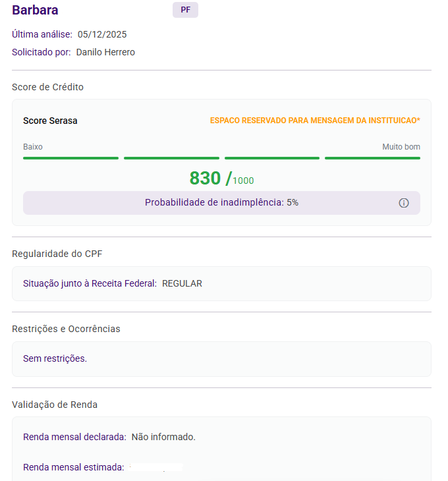Click the PF badge next to Barbara
This screenshot has width=448, height=481.
point(185,10)
